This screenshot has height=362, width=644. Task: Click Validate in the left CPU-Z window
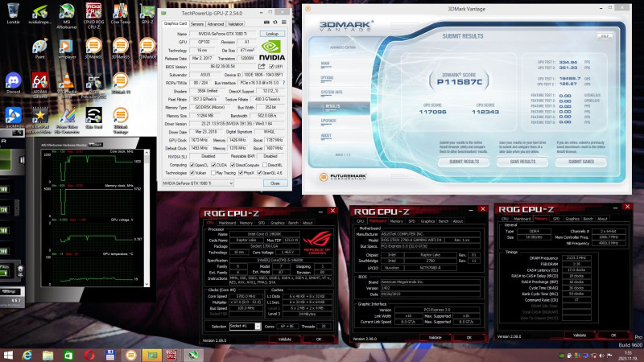[x=285, y=339]
